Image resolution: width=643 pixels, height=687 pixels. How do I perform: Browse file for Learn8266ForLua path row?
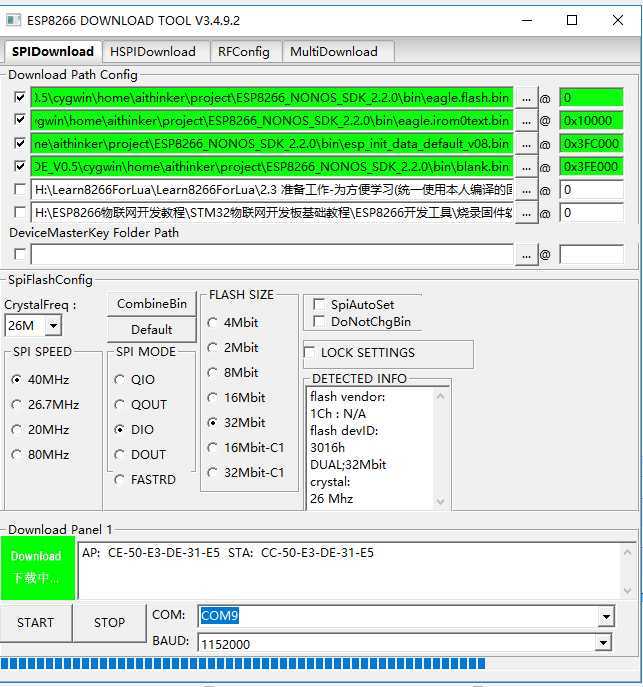point(526,191)
